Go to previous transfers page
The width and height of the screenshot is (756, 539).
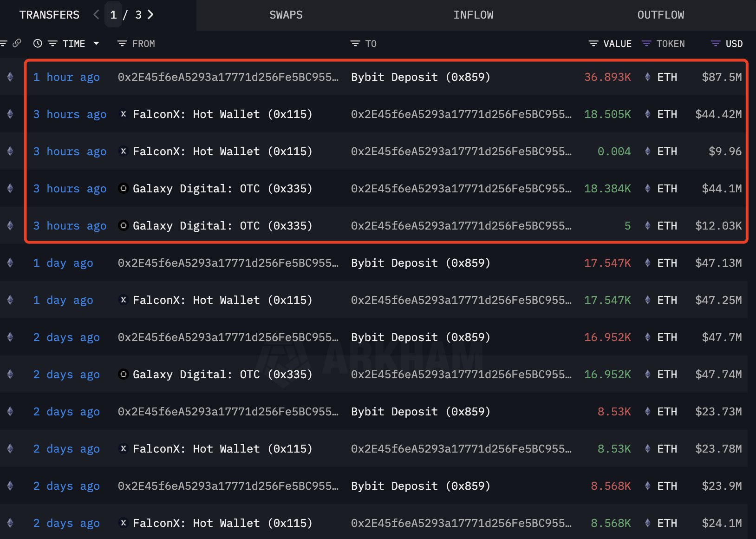(x=96, y=14)
